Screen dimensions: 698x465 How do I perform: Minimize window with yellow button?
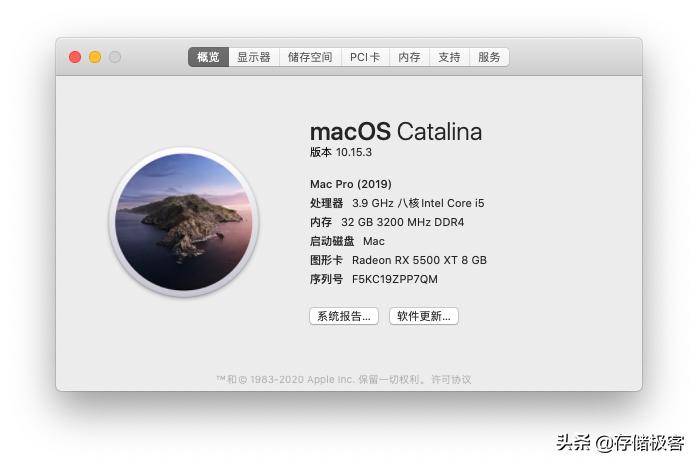pos(95,57)
